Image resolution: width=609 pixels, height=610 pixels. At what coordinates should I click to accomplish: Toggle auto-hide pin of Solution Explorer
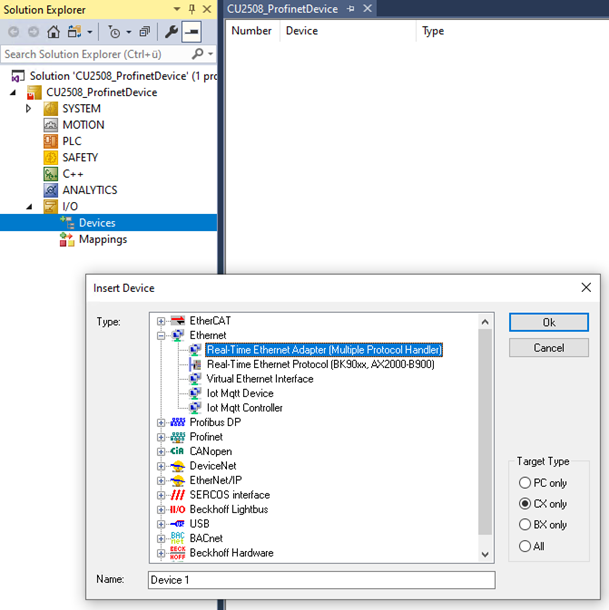click(192, 9)
